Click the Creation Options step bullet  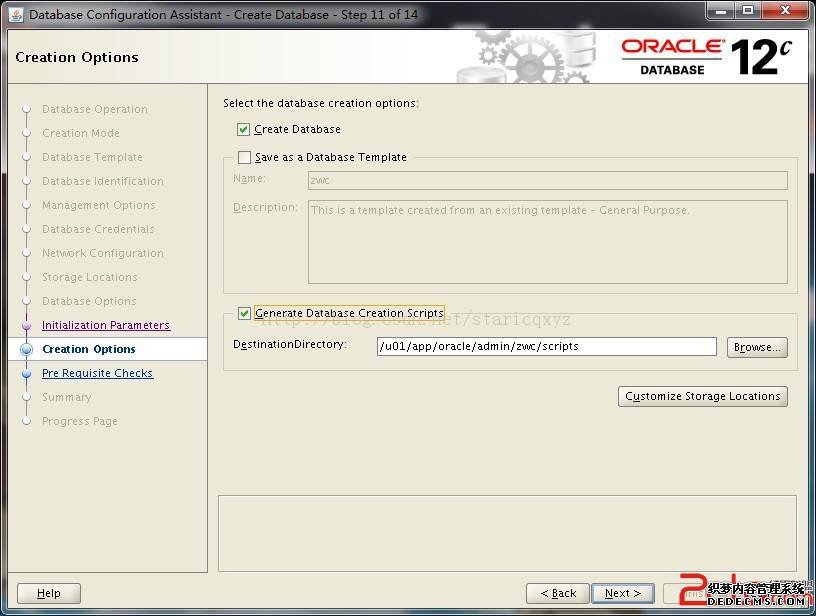coord(27,350)
